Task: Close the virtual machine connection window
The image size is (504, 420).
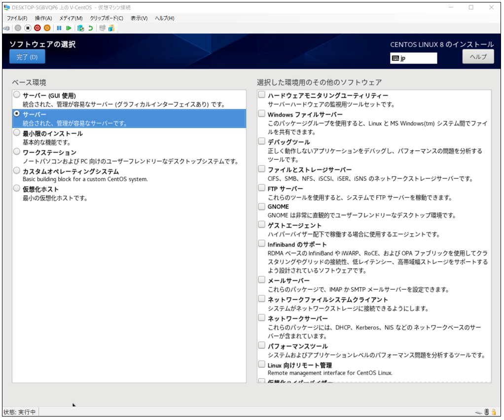Action: coord(491,7)
